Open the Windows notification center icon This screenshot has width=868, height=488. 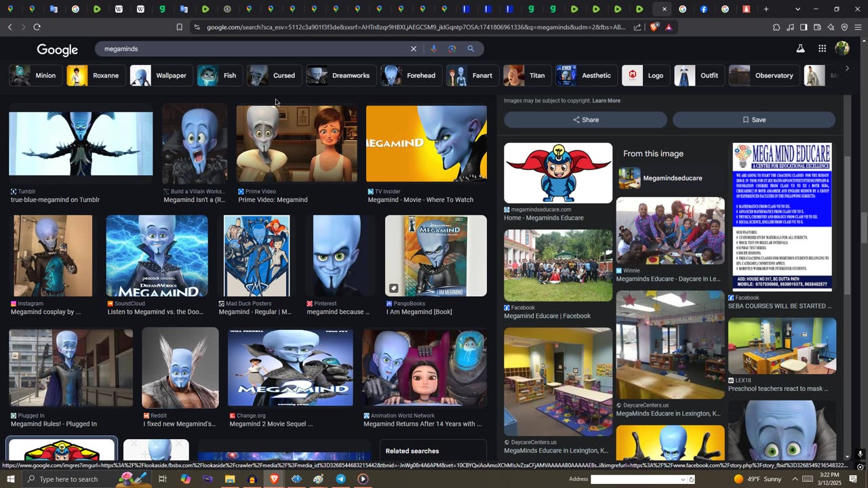click(854, 479)
